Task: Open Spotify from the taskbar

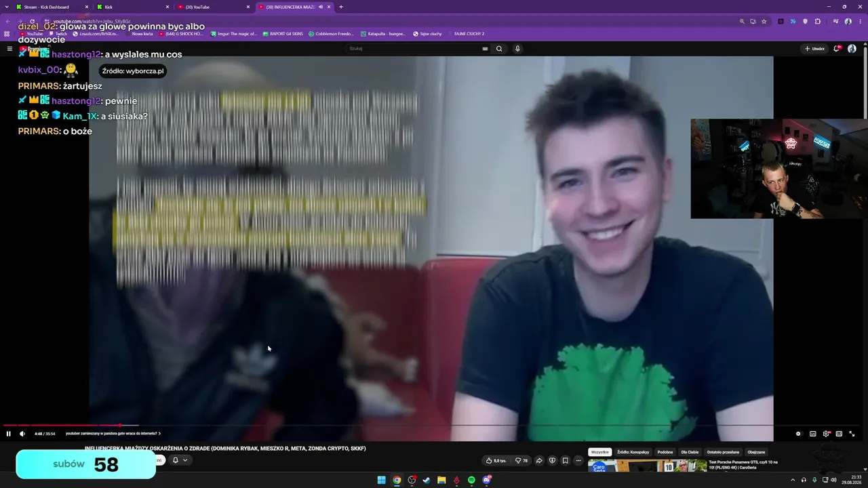Action: coord(471,480)
